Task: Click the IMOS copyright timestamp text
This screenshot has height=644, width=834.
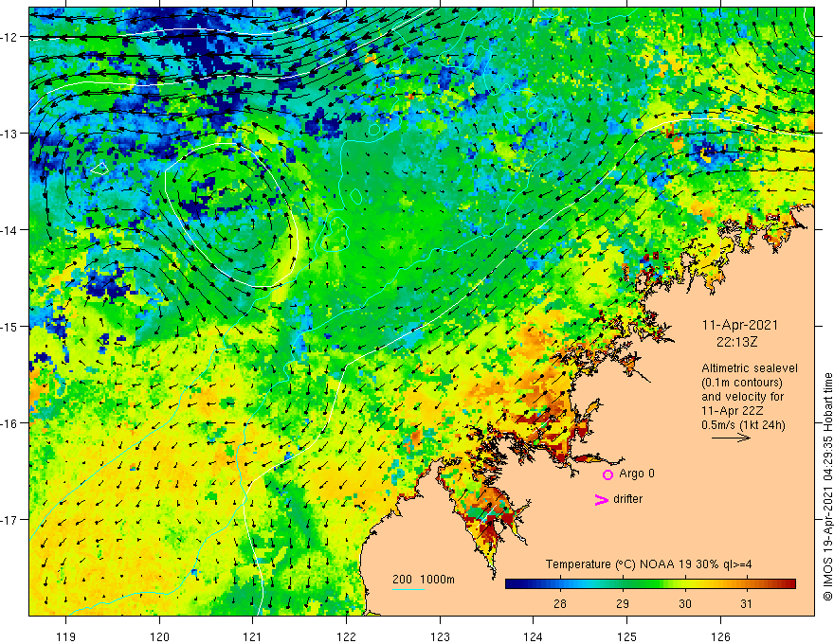Action: pos(827,487)
